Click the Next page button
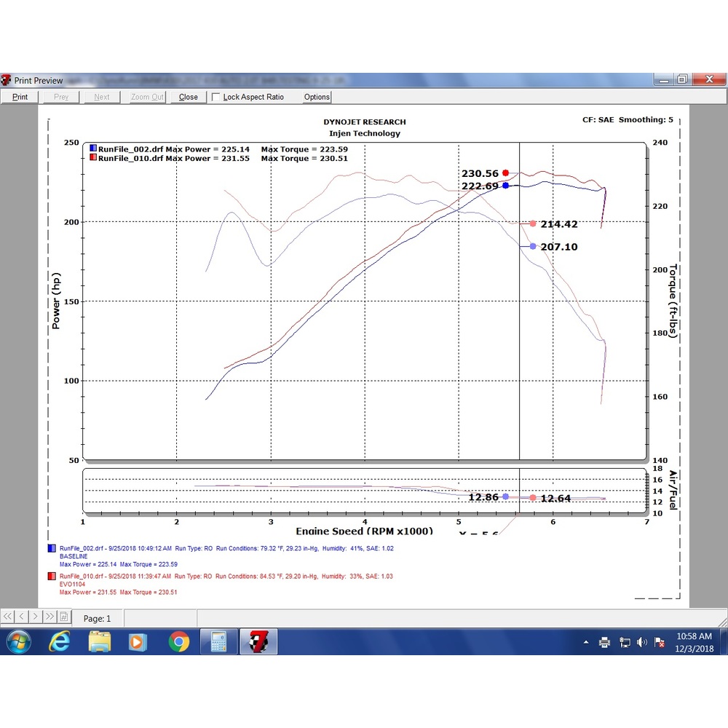Image resolution: width=728 pixels, height=728 pixels. (102, 97)
